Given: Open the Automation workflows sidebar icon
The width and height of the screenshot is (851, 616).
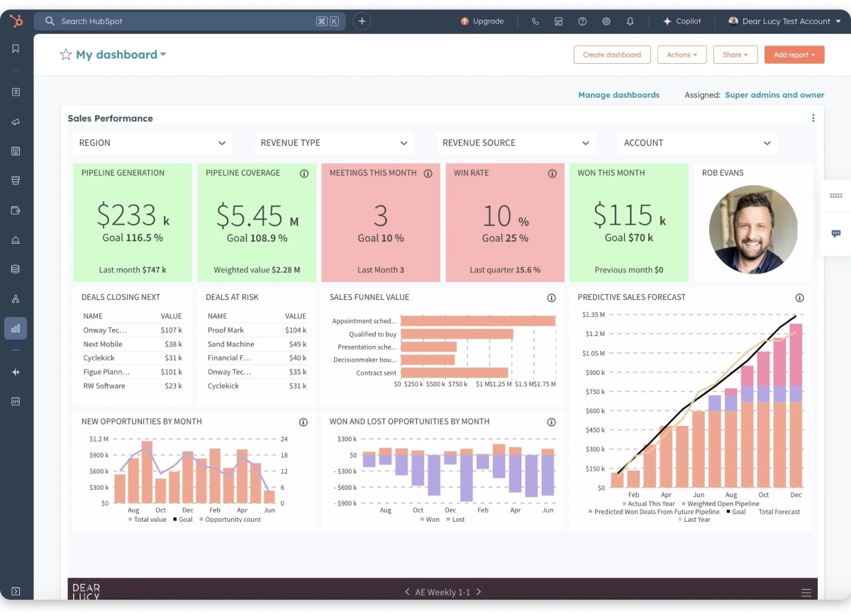Looking at the screenshot, I should (x=16, y=299).
